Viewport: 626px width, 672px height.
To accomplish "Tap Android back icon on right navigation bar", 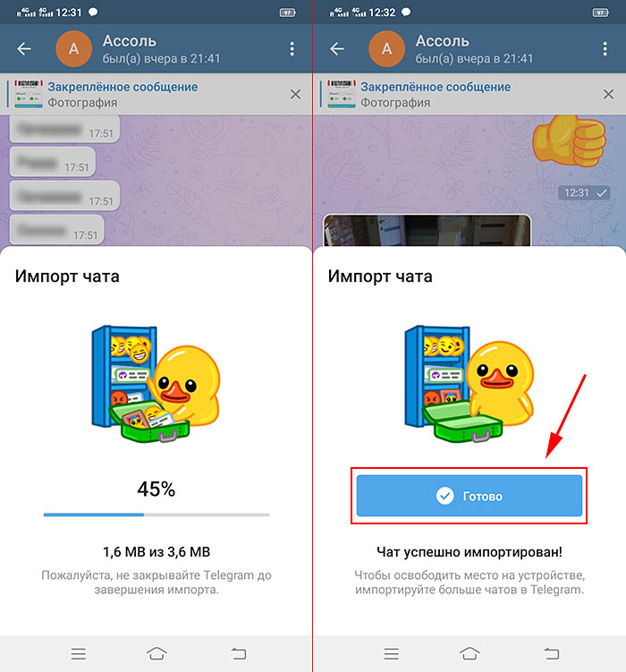I will 552,653.
